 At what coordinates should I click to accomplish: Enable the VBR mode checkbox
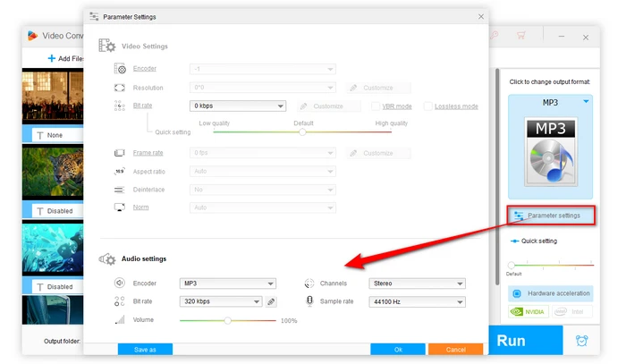tap(376, 106)
